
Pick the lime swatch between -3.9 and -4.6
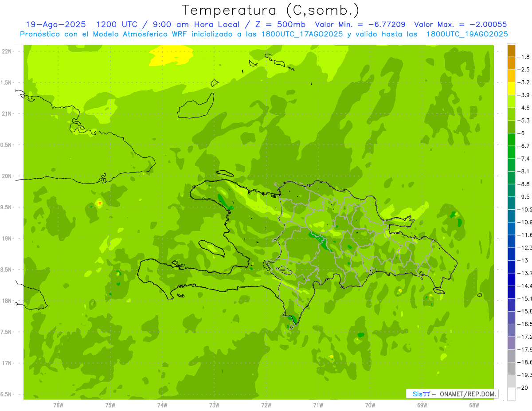(511, 102)
